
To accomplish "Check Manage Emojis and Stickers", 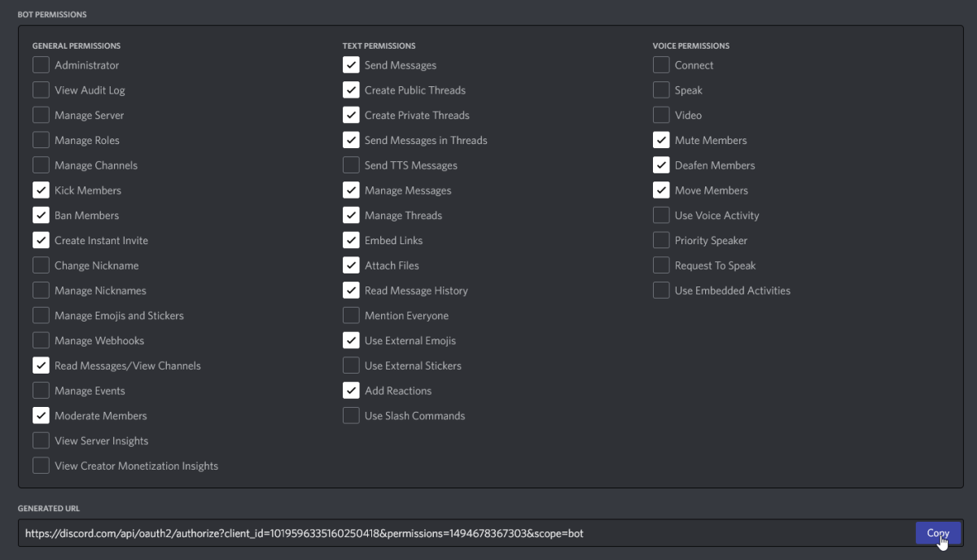I will coord(41,315).
